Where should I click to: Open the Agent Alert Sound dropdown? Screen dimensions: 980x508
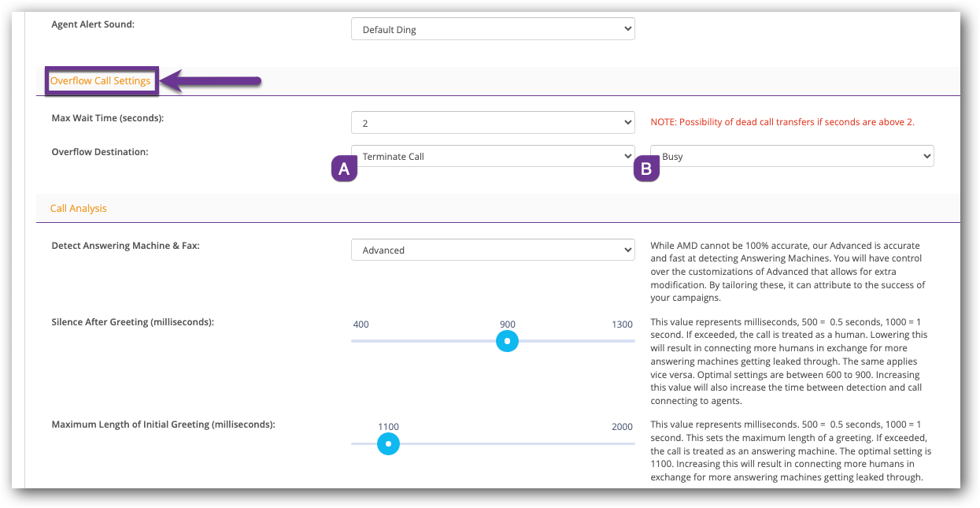click(492, 30)
